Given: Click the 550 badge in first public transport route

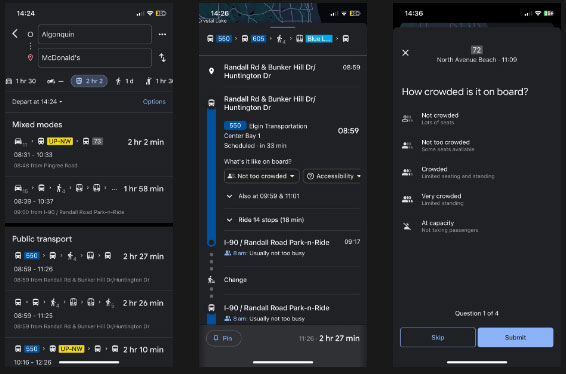Looking at the screenshot, I should (x=31, y=256).
